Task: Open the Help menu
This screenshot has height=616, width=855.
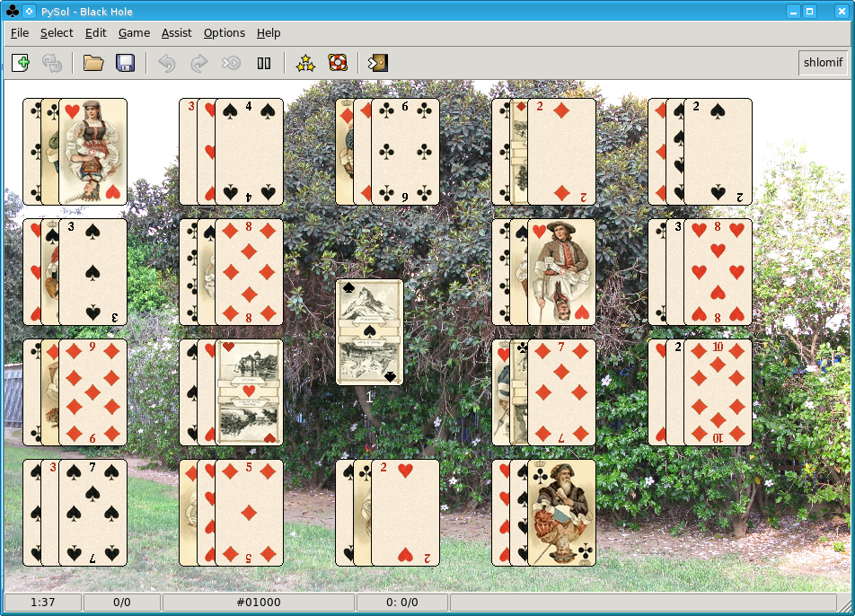Action: point(269,33)
